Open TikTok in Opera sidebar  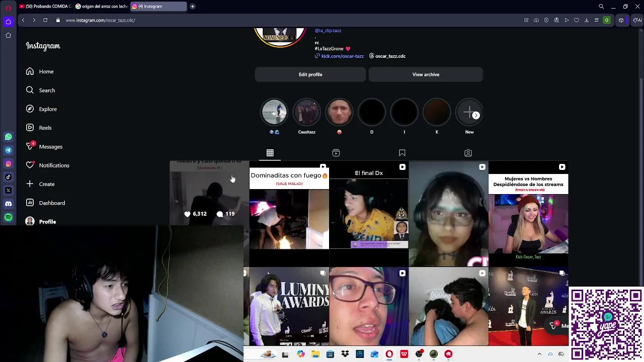(x=8, y=177)
